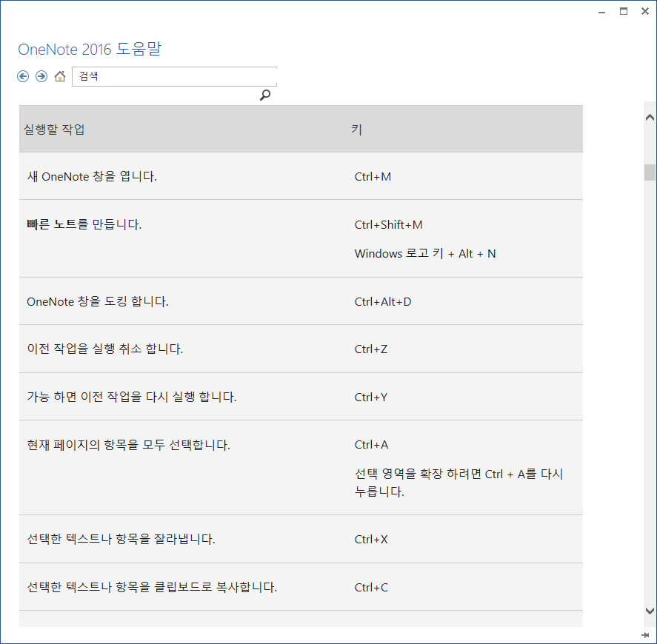657x644 pixels.
Task: Click 선택 영역을 확장 하려면 note text
Action: pyautogui.click(x=458, y=483)
